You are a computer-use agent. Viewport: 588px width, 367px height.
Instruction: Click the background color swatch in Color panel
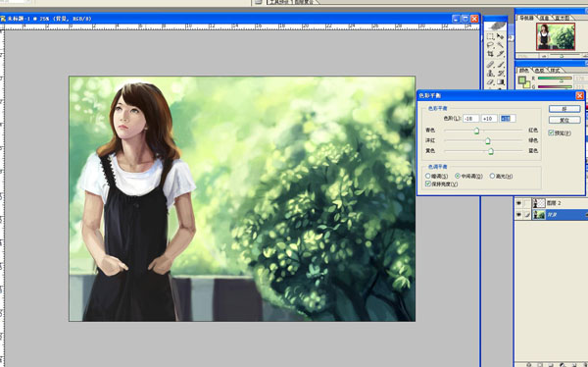pyautogui.click(x=526, y=85)
